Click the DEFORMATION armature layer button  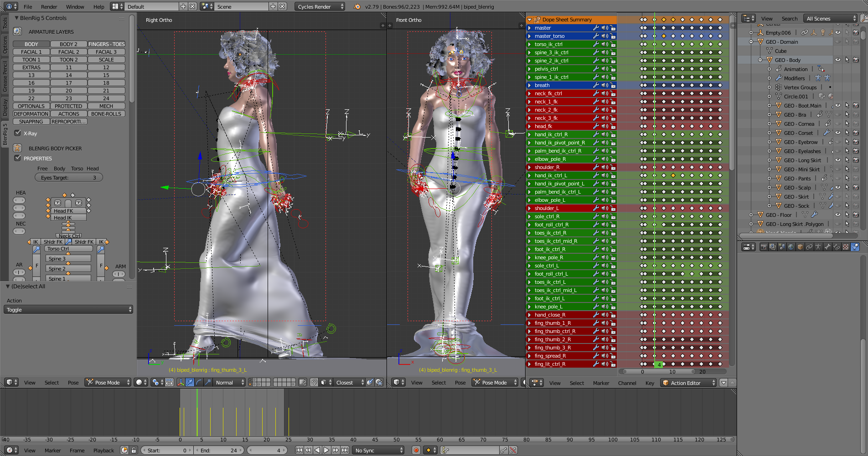click(x=31, y=114)
